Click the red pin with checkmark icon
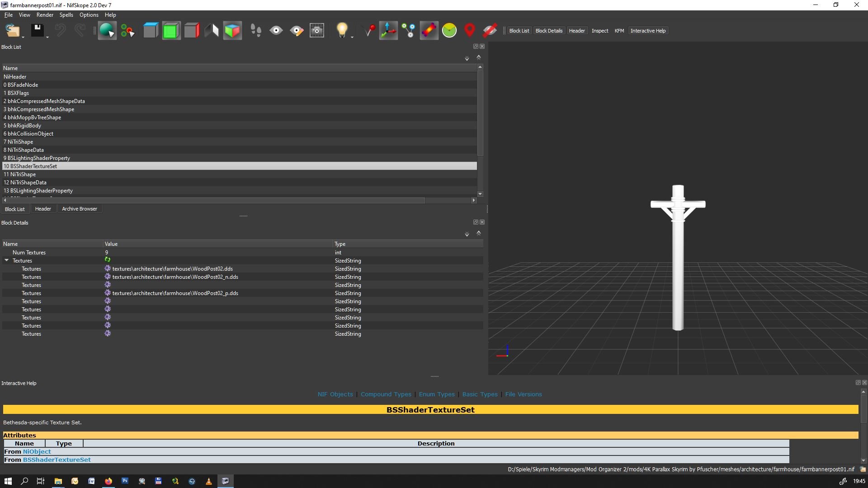This screenshot has width=868, height=488. click(x=370, y=31)
